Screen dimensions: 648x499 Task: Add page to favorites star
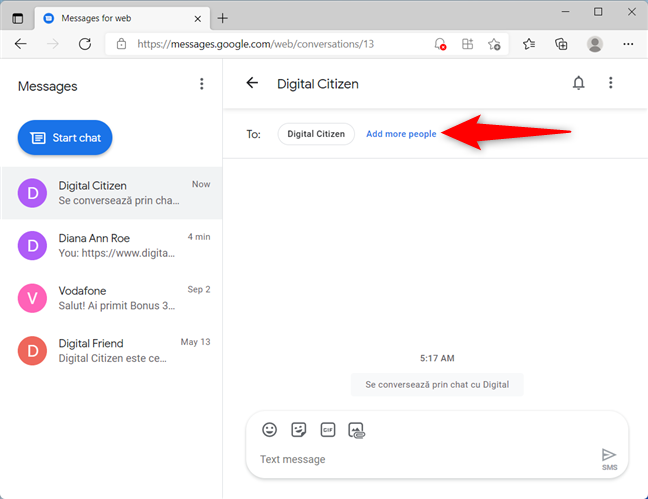(x=494, y=44)
